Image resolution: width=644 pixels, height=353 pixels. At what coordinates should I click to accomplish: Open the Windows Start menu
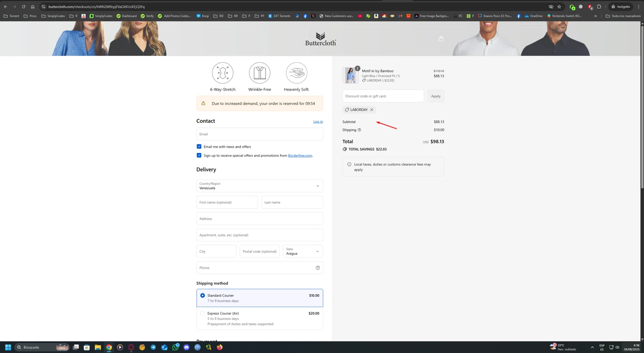(x=8, y=347)
